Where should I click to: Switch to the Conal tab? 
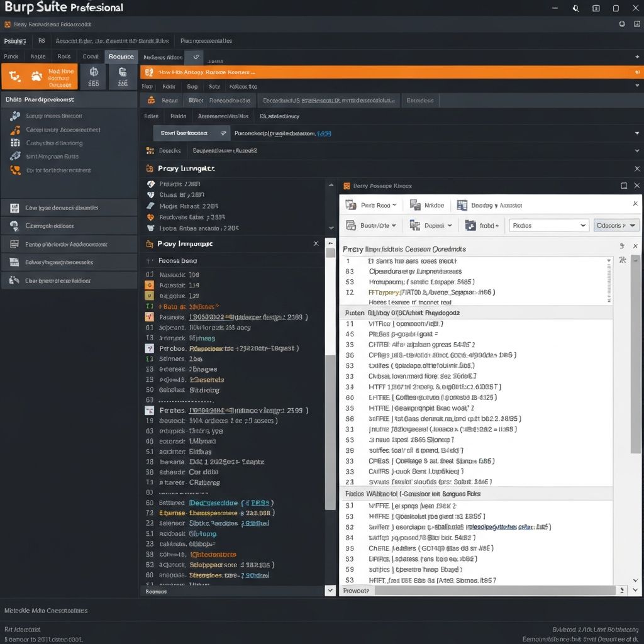coord(91,57)
